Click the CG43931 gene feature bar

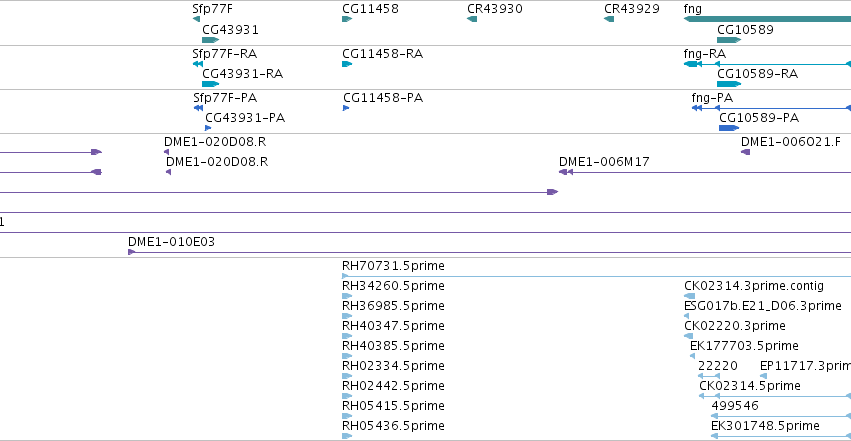pyautogui.click(x=211, y=40)
